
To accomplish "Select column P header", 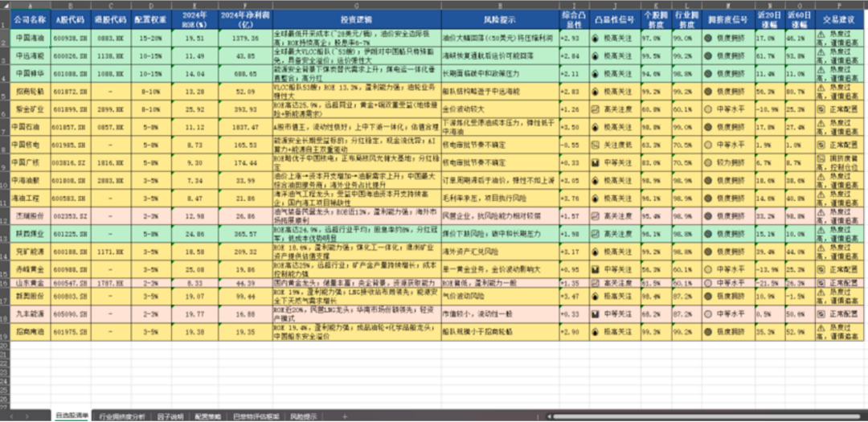I will pos(838,5).
